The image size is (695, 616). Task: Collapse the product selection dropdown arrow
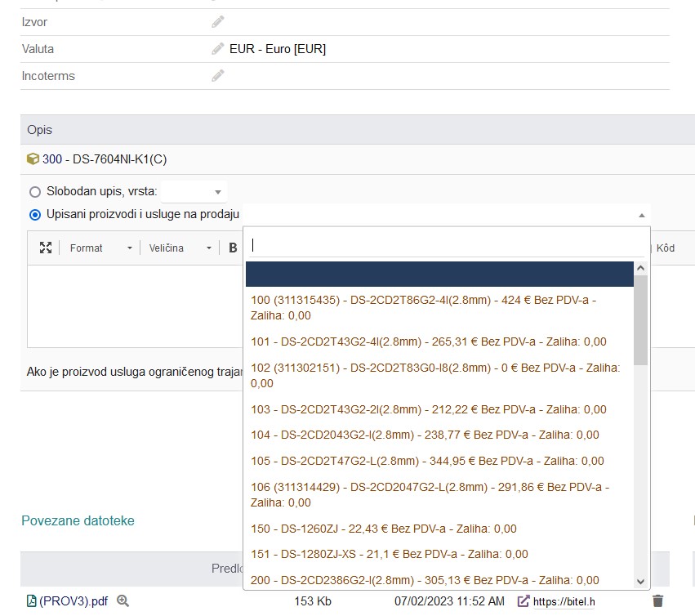tap(641, 216)
